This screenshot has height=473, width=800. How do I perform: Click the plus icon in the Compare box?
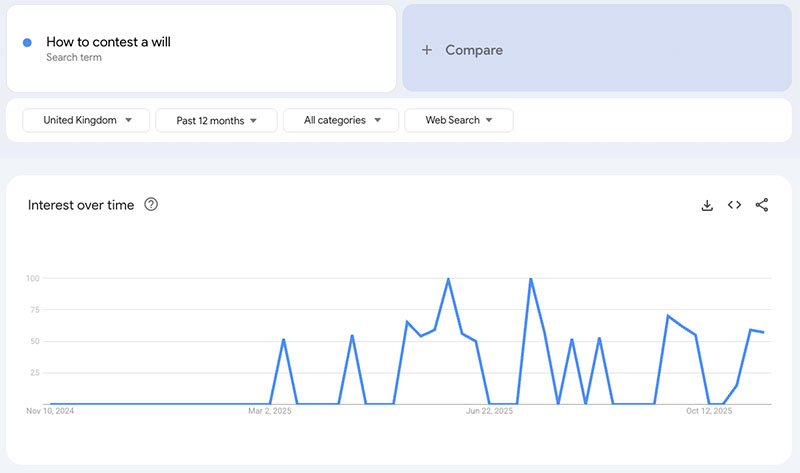[x=427, y=50]
